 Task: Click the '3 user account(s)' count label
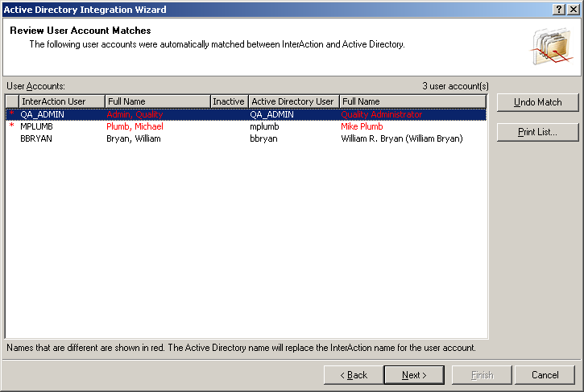[455, 86]
